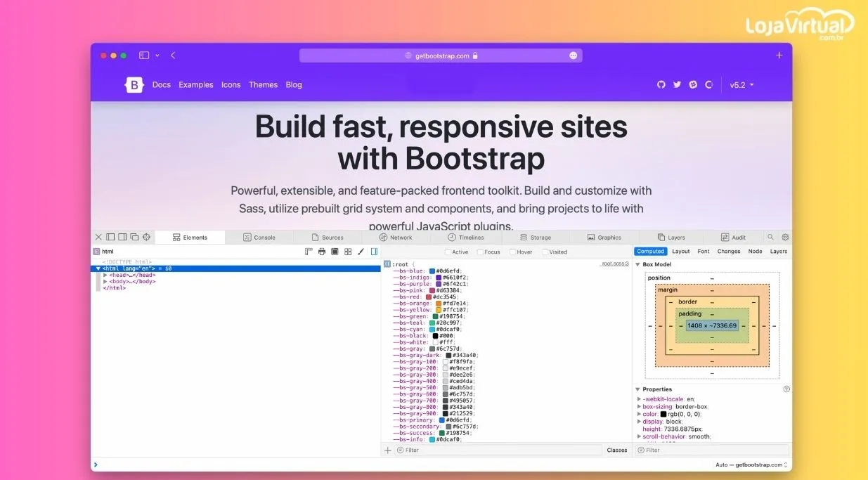Viewport: 868px width, 480px height.
Task: Click the --bs-orange color swatch
Action: coord(439,304)
